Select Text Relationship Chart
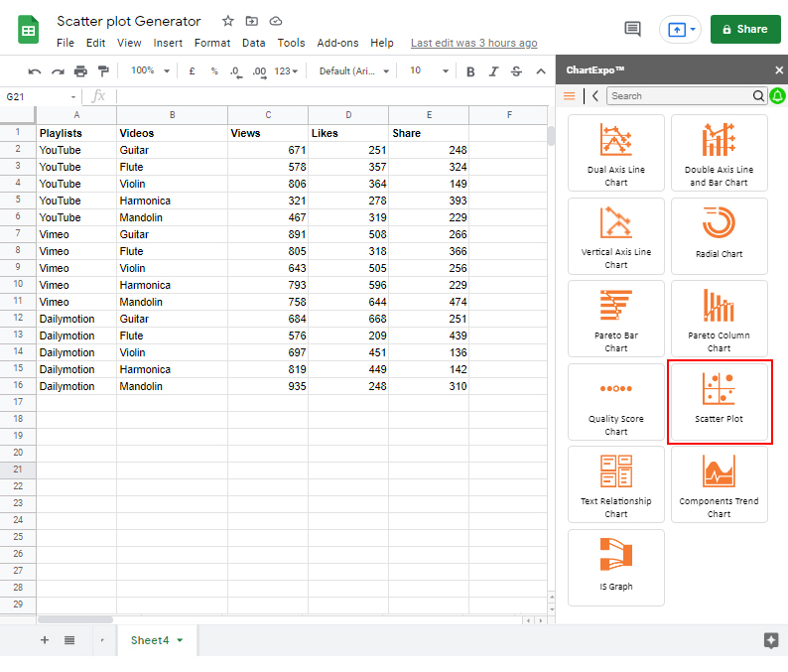Screen dimensions: 788x672 (616, 484)
